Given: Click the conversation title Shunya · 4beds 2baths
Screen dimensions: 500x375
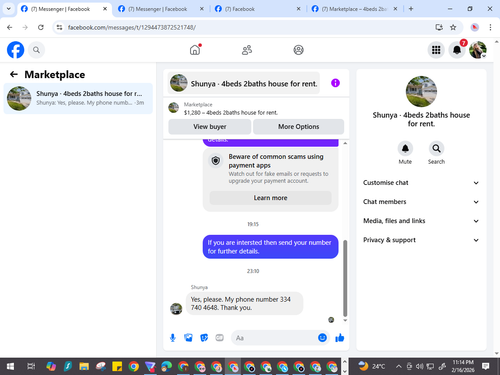Looking at the screenshot, I should (x=254, y=84).
